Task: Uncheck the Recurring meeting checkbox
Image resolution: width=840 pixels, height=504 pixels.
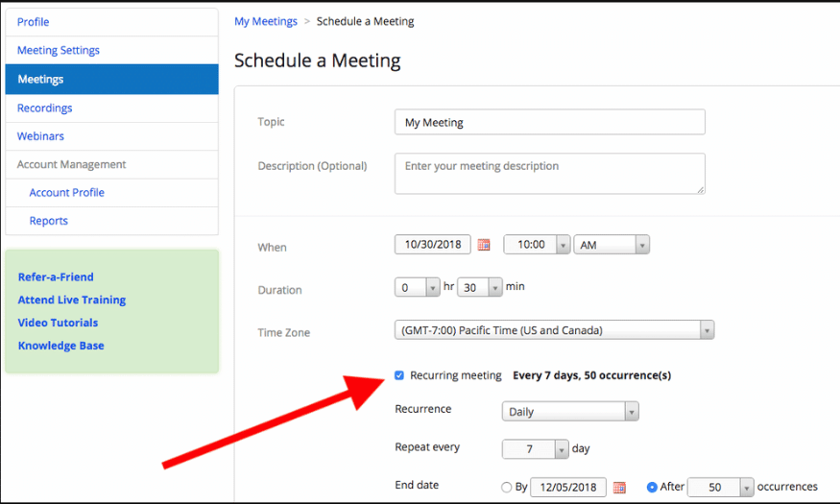Action: pyautogui.click(x=399, y=375)
